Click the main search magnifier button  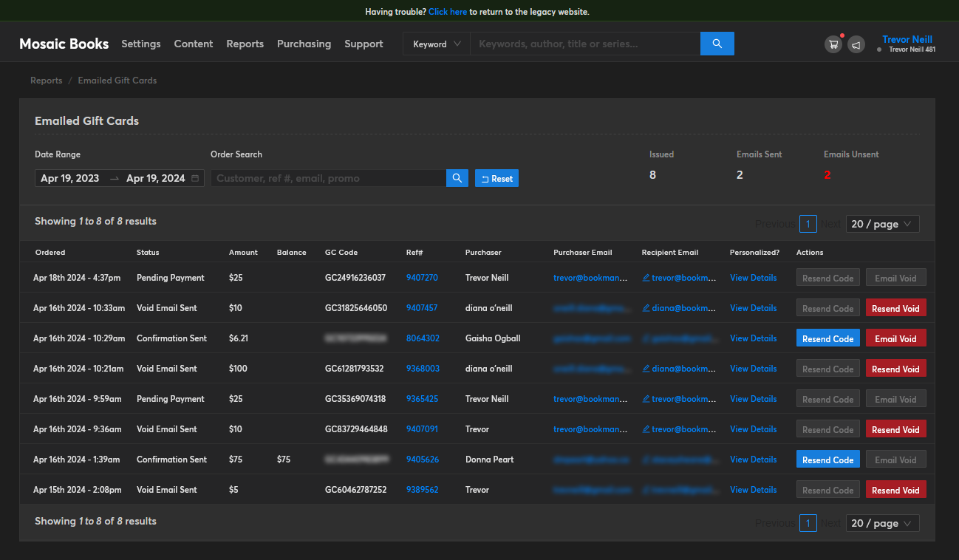point(717,44)
